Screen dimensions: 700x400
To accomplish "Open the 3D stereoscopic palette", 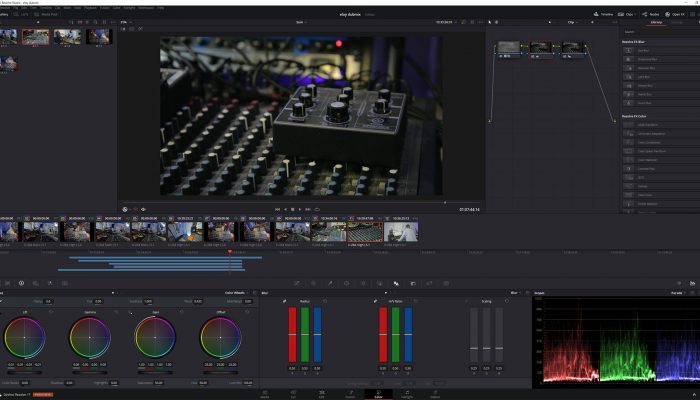I will [446, 283].
